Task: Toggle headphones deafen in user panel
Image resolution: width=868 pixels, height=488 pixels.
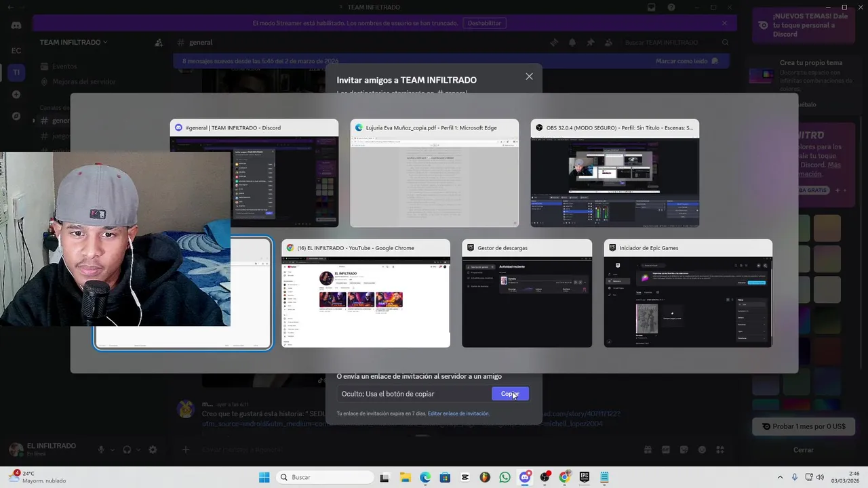Action: (127, 449)
